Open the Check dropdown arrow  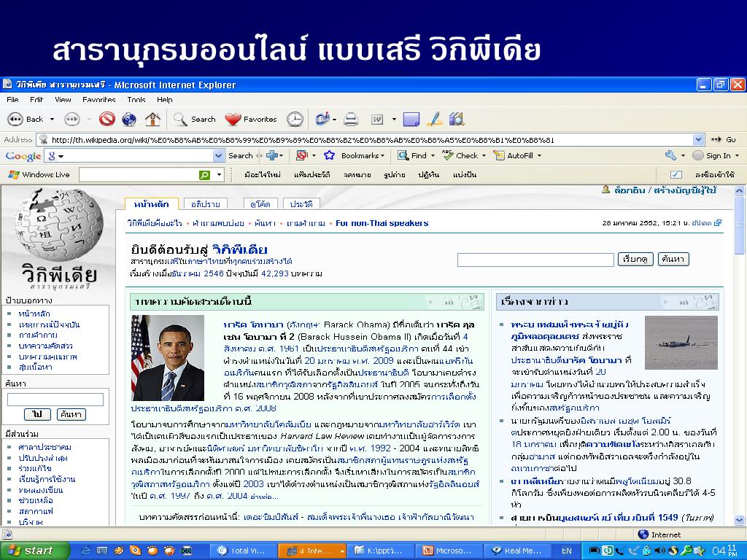(484, 156)
